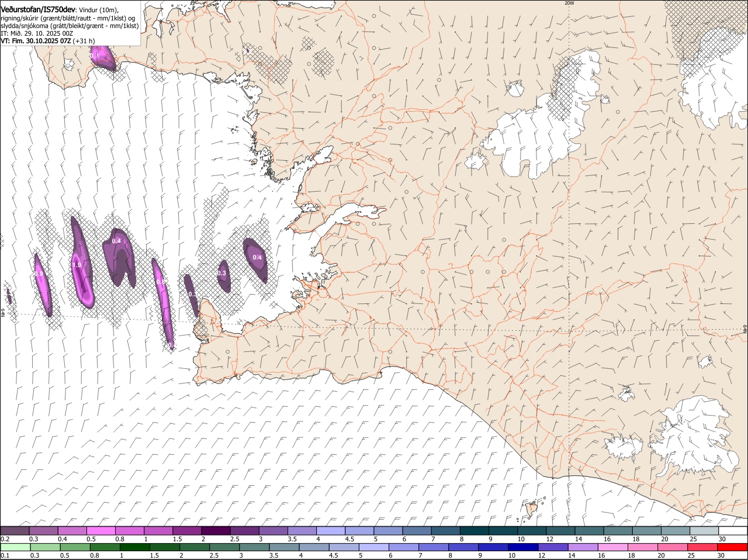Click the white snow legend swatch above 30

[733, 531]
